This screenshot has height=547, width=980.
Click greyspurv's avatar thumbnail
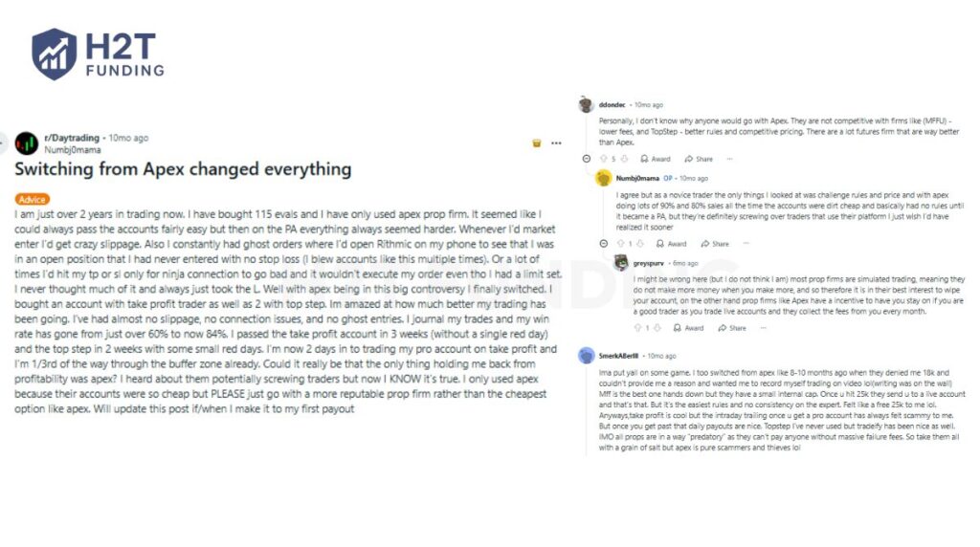pyautogui.click(x=621, y=263)
